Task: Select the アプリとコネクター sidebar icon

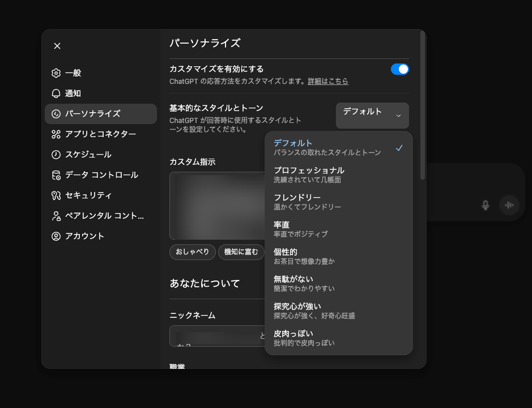Action: point(55,134)
